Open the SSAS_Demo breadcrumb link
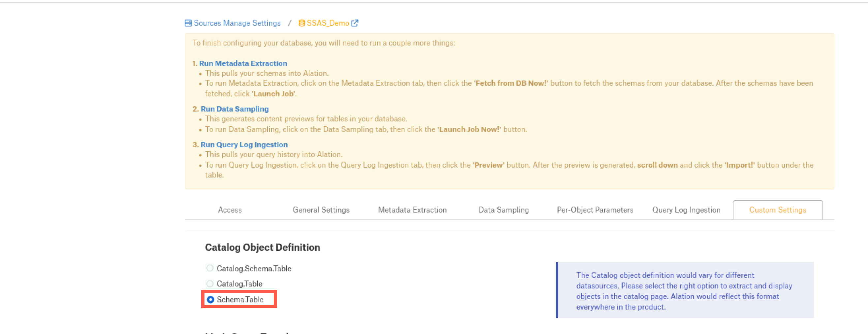 pos(327,23)
